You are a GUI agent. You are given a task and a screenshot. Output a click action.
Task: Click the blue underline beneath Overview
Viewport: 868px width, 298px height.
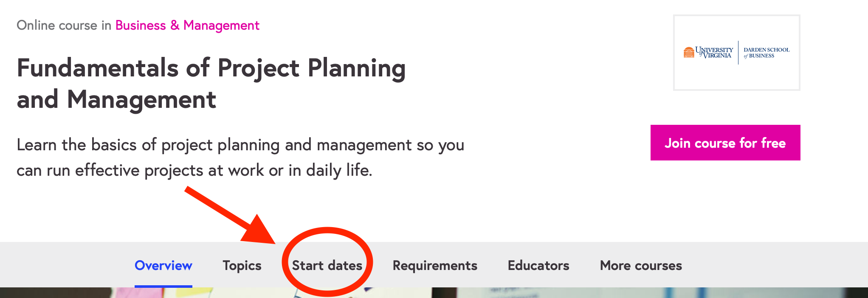[163, 287]
